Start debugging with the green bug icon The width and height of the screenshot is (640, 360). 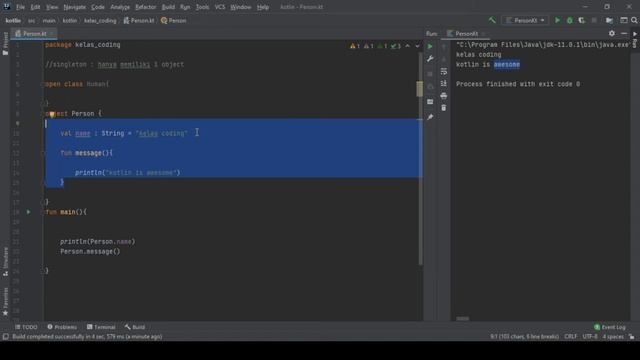(570, 20)
